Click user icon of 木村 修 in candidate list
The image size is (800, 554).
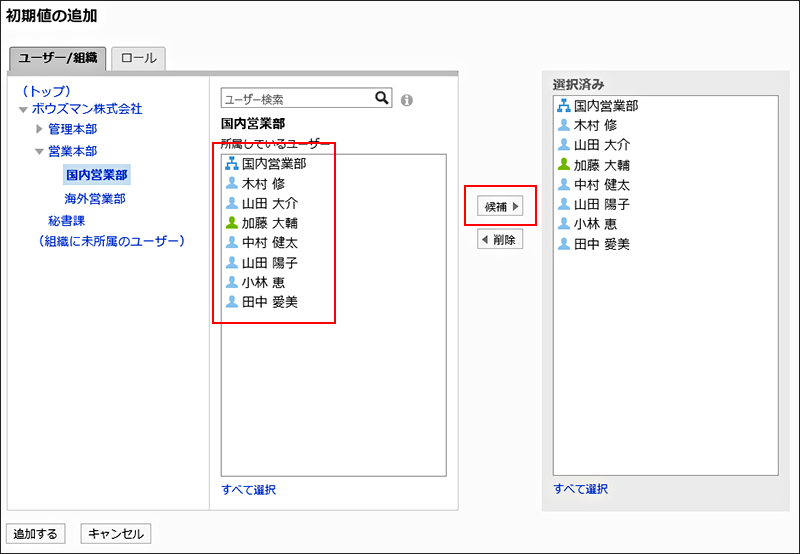(x=232, y=183)
